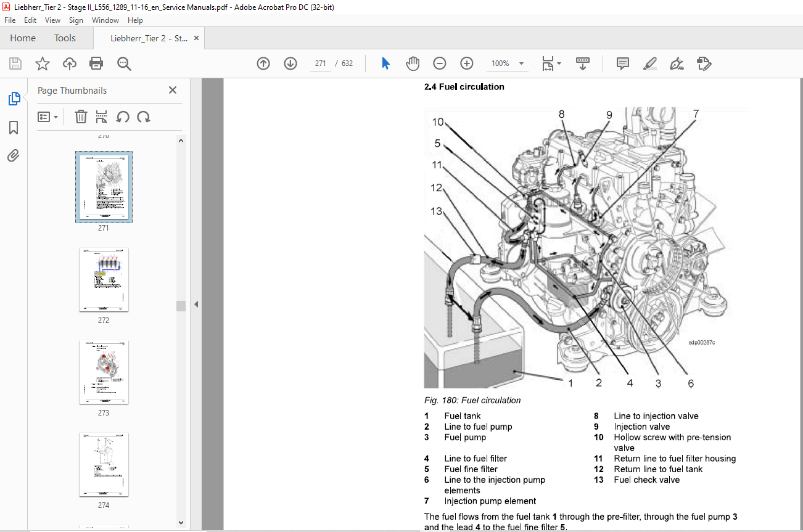The height and width of the screenshot is (532, 803).
Task: Upload file to cloud icon
Action: (x=70, y=63)
